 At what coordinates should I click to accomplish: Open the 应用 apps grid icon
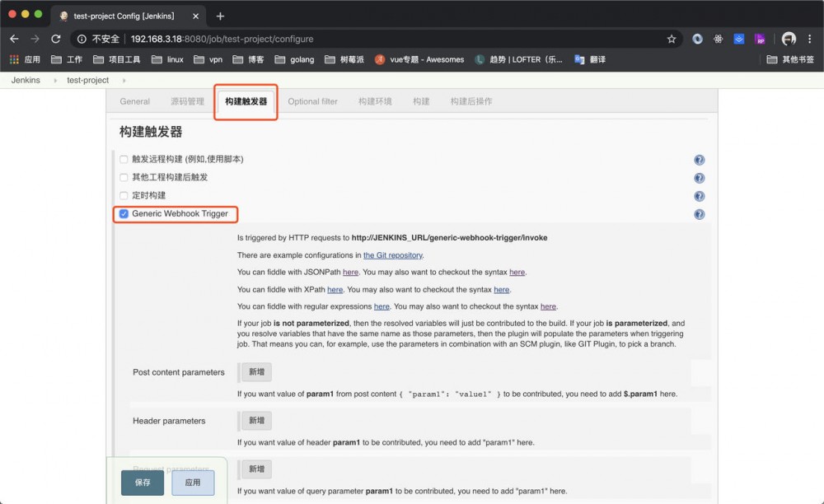(x=13, y=58)
